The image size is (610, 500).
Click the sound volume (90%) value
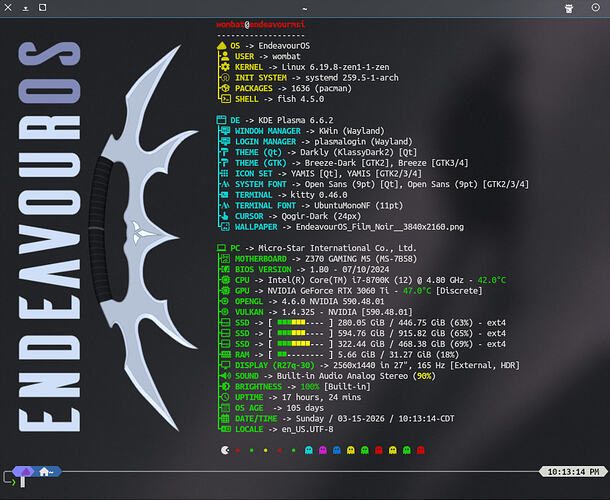[424, 376]
